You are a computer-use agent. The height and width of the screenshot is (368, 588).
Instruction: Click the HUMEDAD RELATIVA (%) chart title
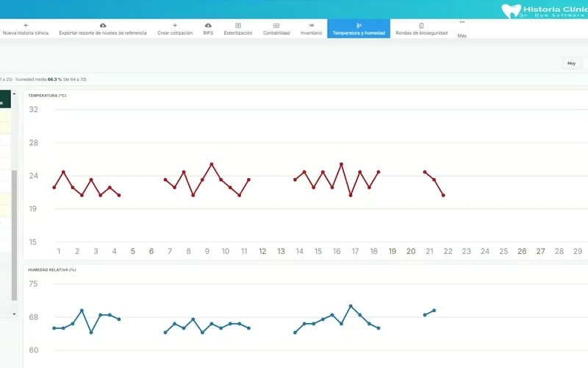pyautogui.click(x=52, y=269)
